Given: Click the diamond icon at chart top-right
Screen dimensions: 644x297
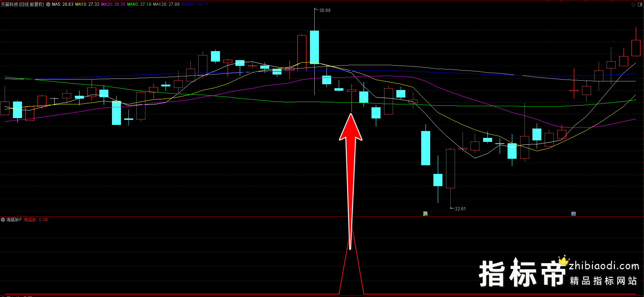Looking at the screenshot, I should (633, 5).
